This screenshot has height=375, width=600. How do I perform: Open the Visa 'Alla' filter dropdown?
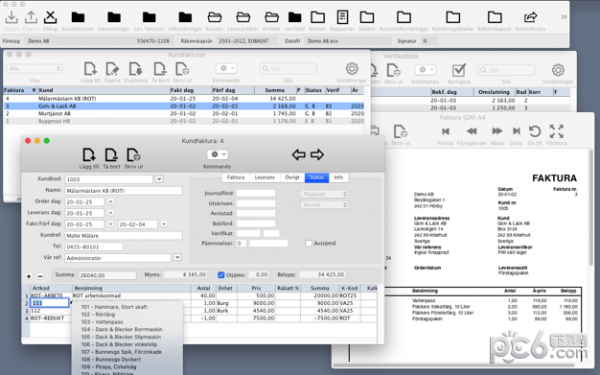34,68
